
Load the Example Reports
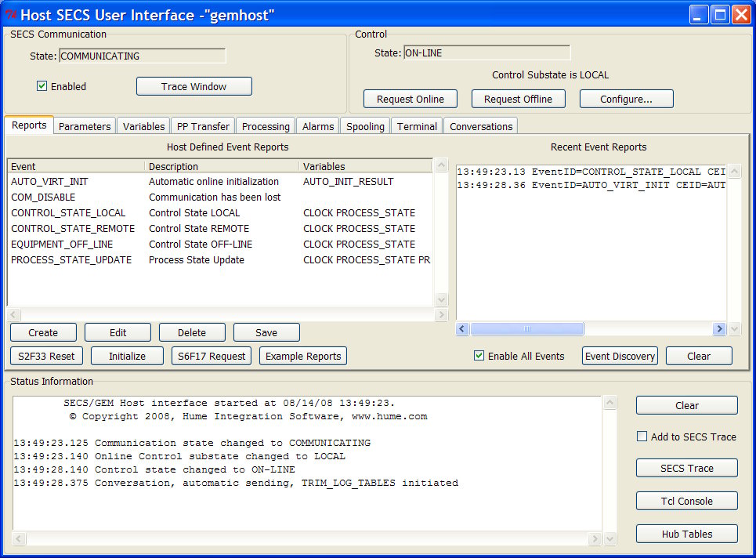pyautogui.click(x=303, y=356)
